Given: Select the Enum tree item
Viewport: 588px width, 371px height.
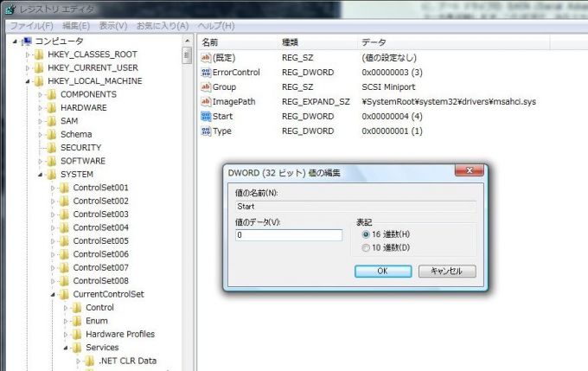Looking at the screenshot, I should [x=97, y=321].
